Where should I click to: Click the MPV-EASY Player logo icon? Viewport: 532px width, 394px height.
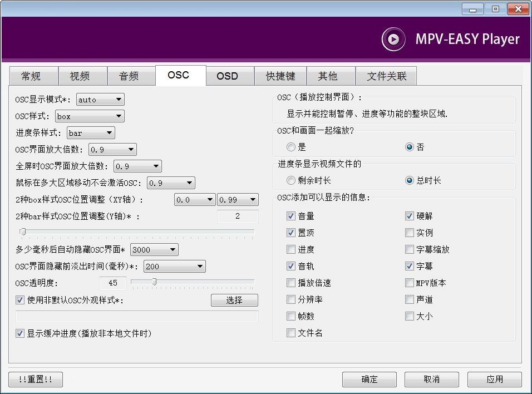[393, 40]
